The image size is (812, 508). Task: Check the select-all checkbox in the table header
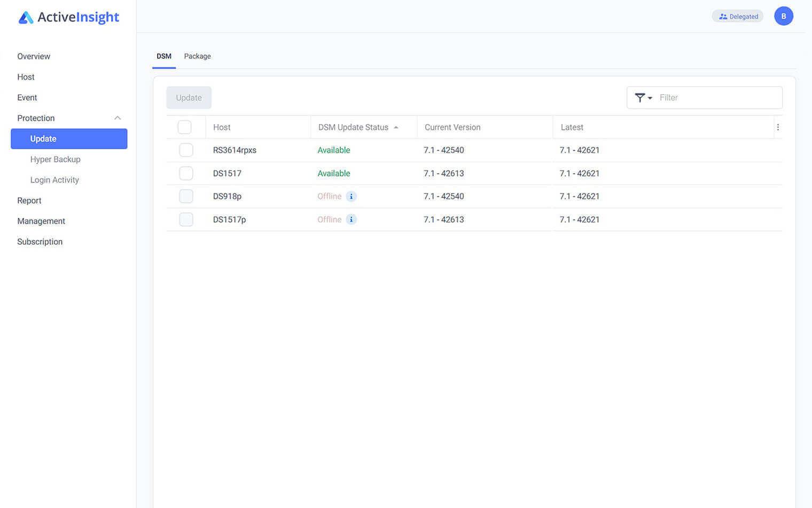tap(184, 127)
